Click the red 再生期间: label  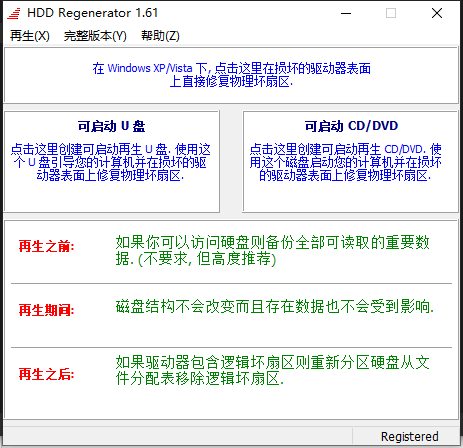(46, 310)
